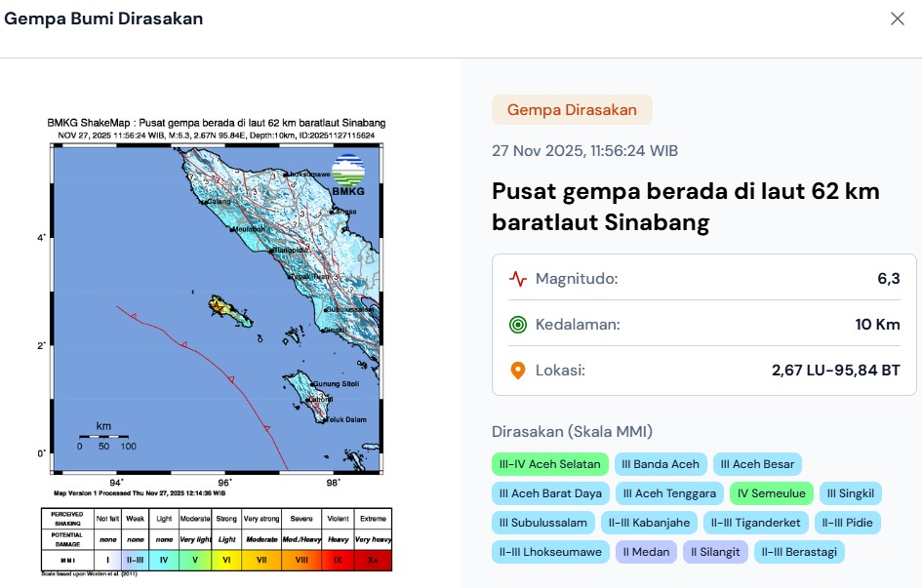Click the yellow VI MMI legend cell
This screenshot has height=588, width=922.
226,560
